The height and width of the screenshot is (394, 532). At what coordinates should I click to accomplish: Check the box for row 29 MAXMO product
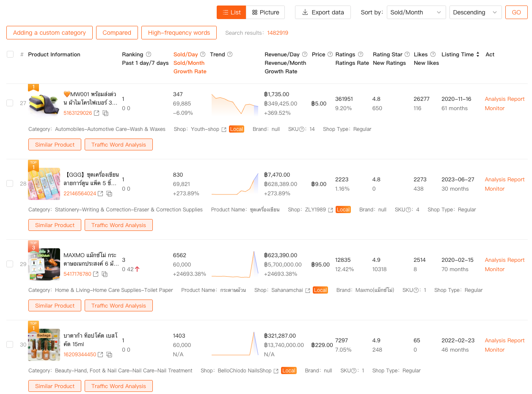click(x=10, y=264)
